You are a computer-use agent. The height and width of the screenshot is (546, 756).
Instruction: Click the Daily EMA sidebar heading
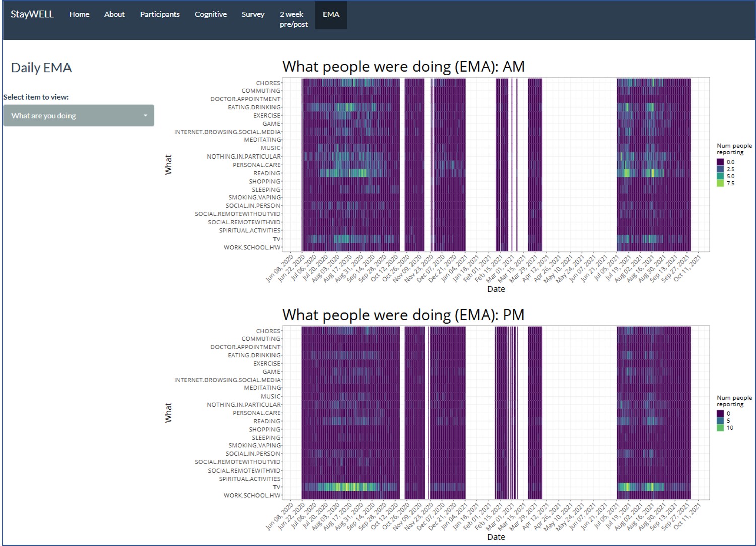(41, 68)
